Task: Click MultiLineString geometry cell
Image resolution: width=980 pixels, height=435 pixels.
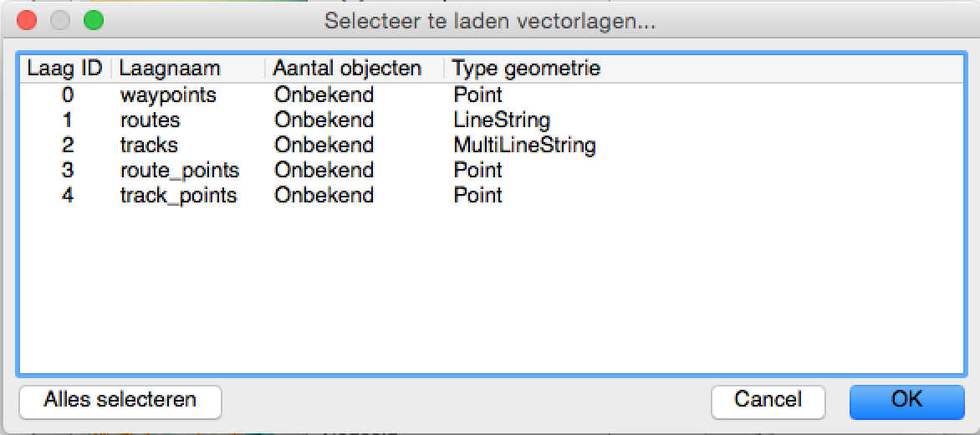Action: [524, 145]
